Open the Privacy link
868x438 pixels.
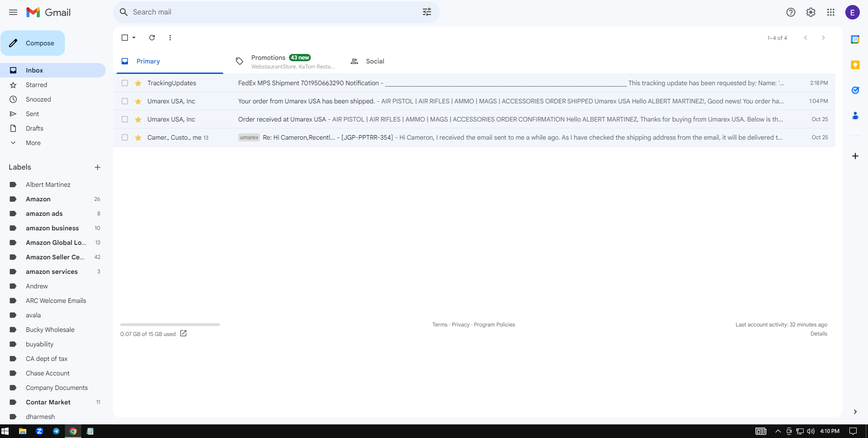coord(461,325)
